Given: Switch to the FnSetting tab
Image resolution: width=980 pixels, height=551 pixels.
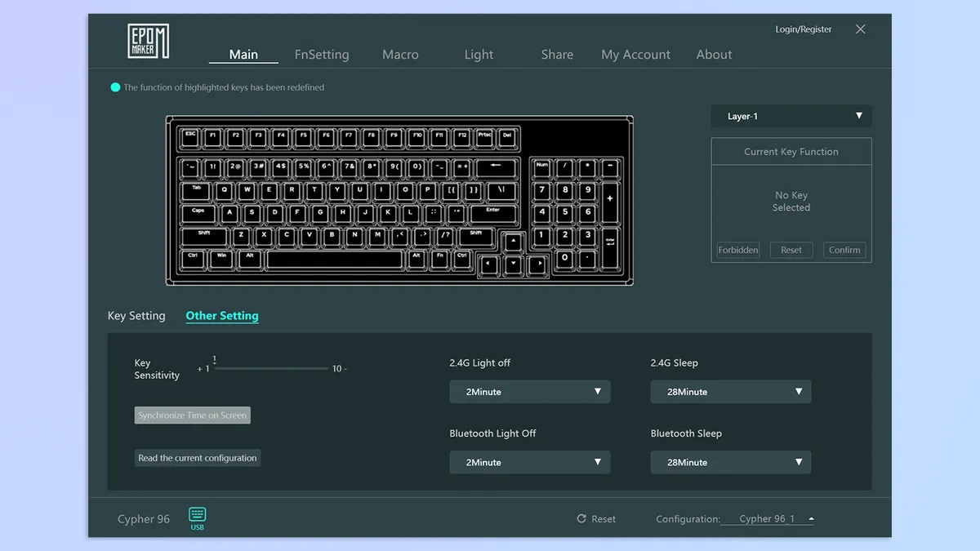Looking at the screenshot, I should point(322,55).
